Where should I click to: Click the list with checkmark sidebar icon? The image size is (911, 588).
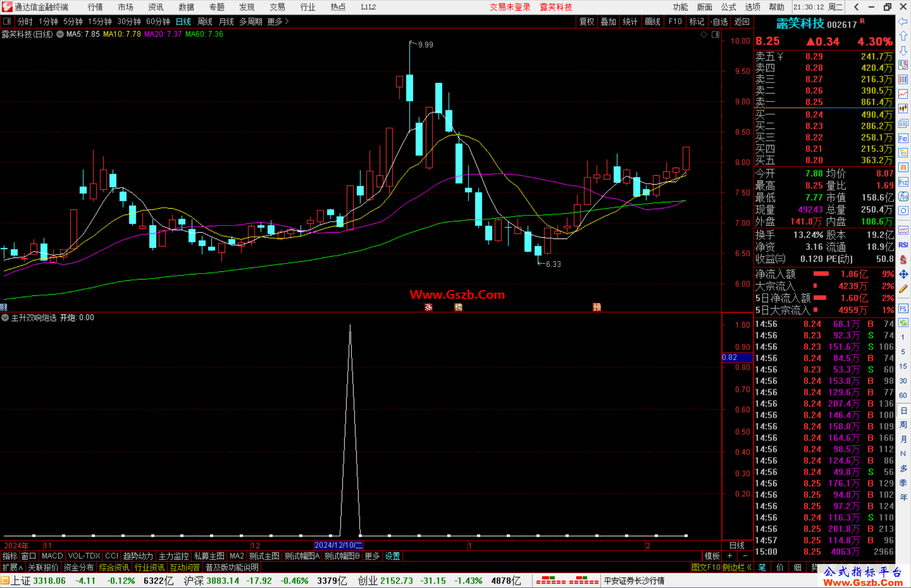903,65
